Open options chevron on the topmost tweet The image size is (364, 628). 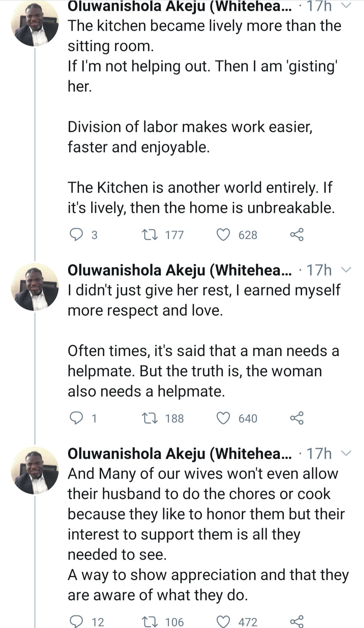[x=346, y=5]
